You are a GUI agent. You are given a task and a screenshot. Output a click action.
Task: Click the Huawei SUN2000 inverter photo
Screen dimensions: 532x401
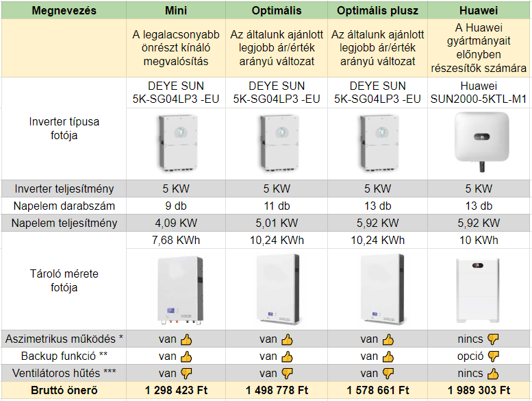482,142
